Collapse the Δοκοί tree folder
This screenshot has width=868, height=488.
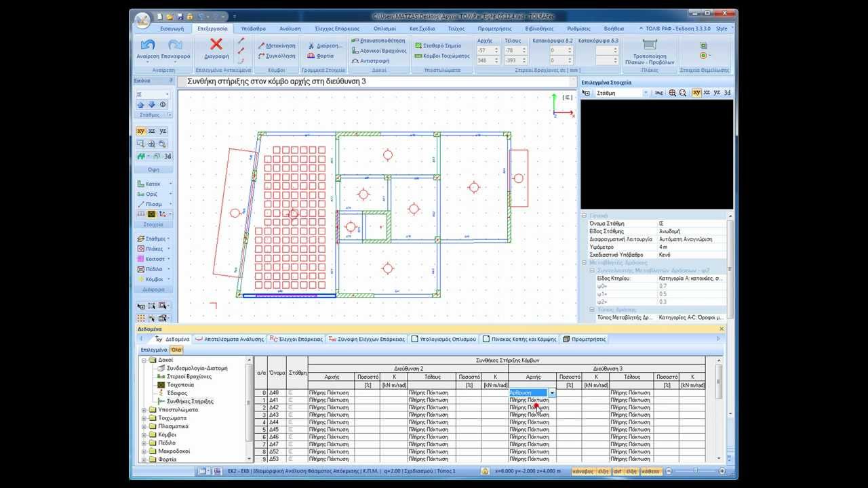click(x=144, y=360)
